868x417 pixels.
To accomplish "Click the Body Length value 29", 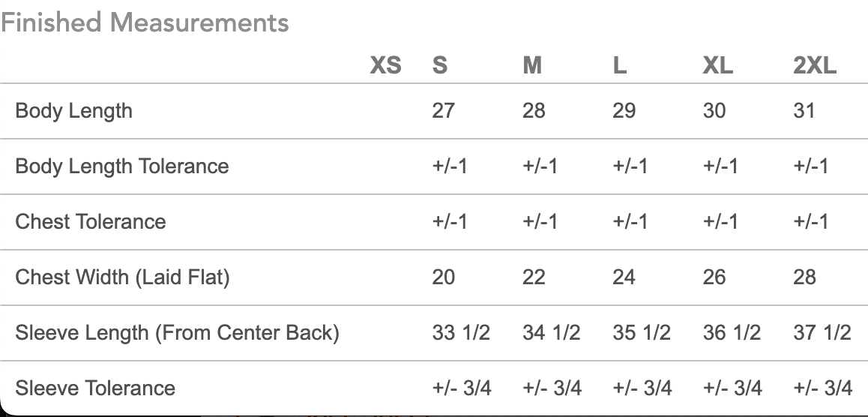I will pyautogui.click(x=624, y=111).
